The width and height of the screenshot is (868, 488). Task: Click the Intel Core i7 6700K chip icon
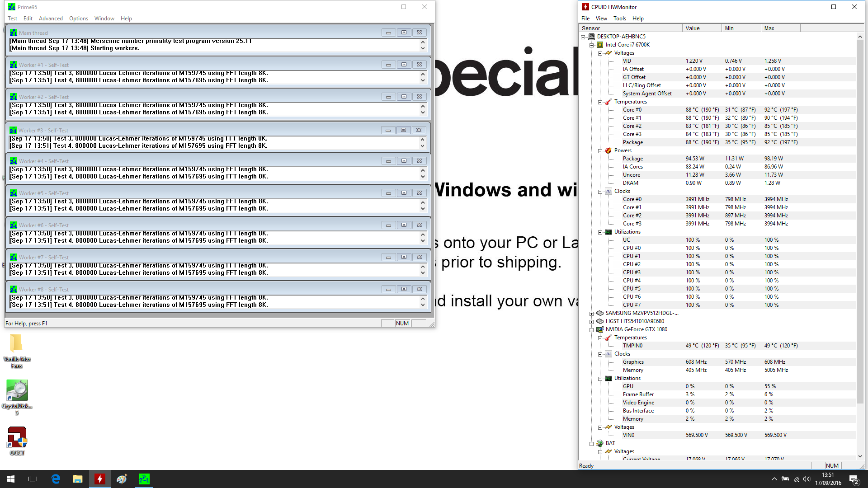[600, 45]
